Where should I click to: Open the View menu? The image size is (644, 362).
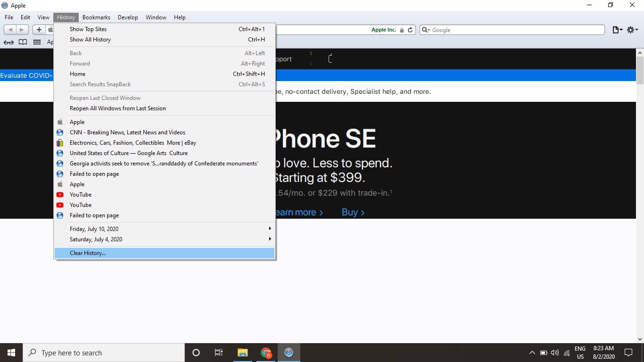click(x=43, y=17)
